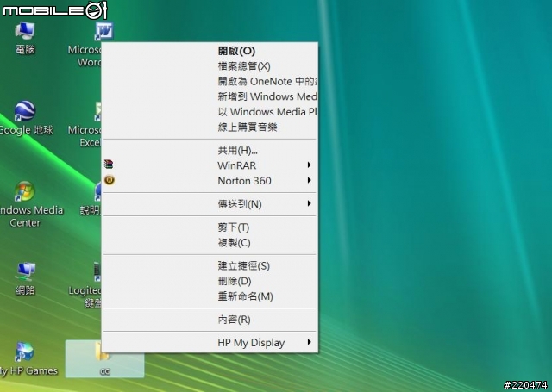
Task: Click the WinRAR books icon in menu
Action: (109, 165)
